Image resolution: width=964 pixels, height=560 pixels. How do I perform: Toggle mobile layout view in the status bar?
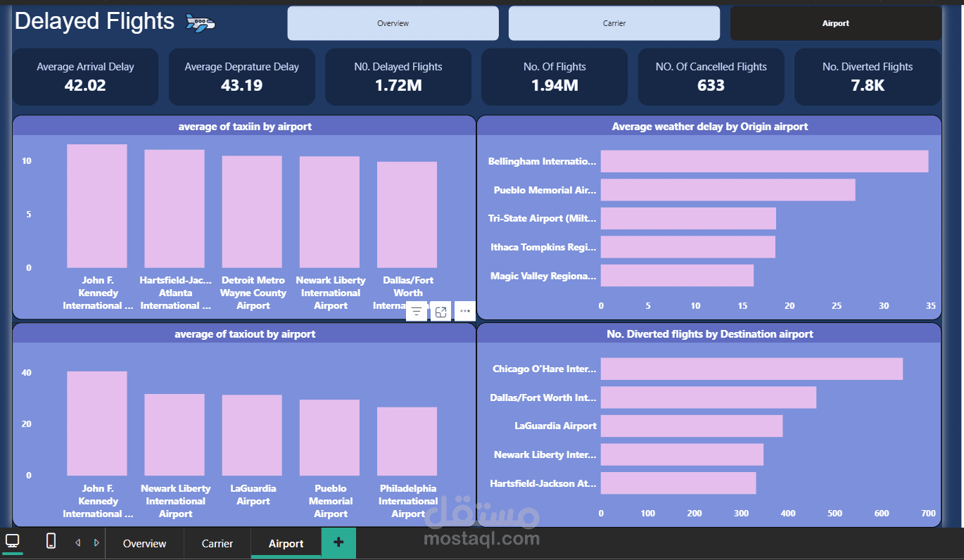pyautogui.click(x=49, y=542)
